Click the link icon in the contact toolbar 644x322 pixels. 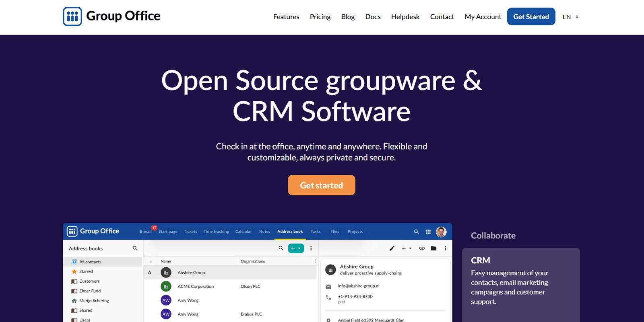click(x=422, y=248)
